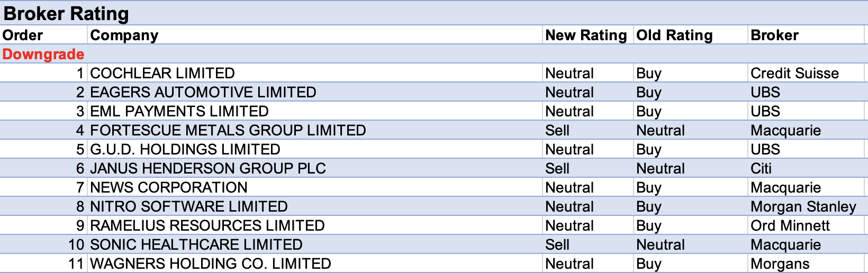Viewport: 868px width, 273px height.
Task: Click the Morgan Stanley broker cell
Action: click(803, 206)
